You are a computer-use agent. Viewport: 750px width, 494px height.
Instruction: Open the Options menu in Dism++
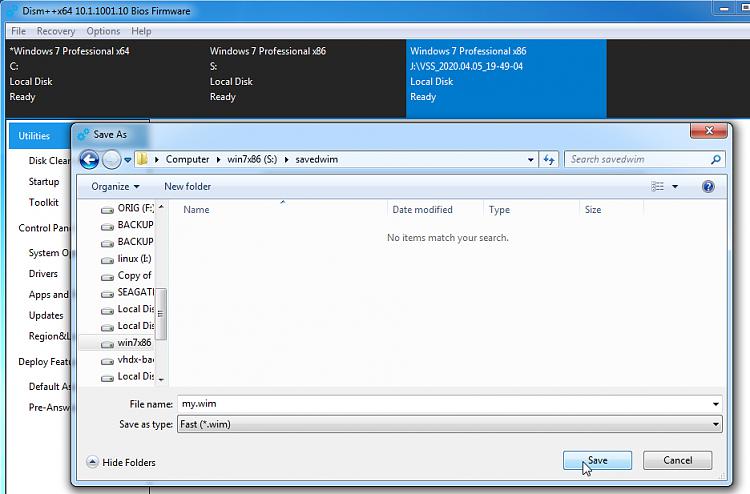(103, 31)
